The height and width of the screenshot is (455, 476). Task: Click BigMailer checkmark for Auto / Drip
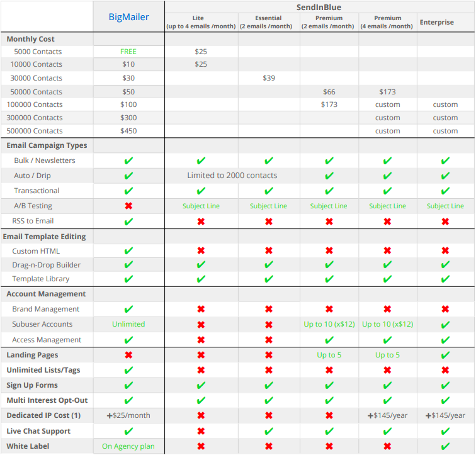click(x=128, y=176)
